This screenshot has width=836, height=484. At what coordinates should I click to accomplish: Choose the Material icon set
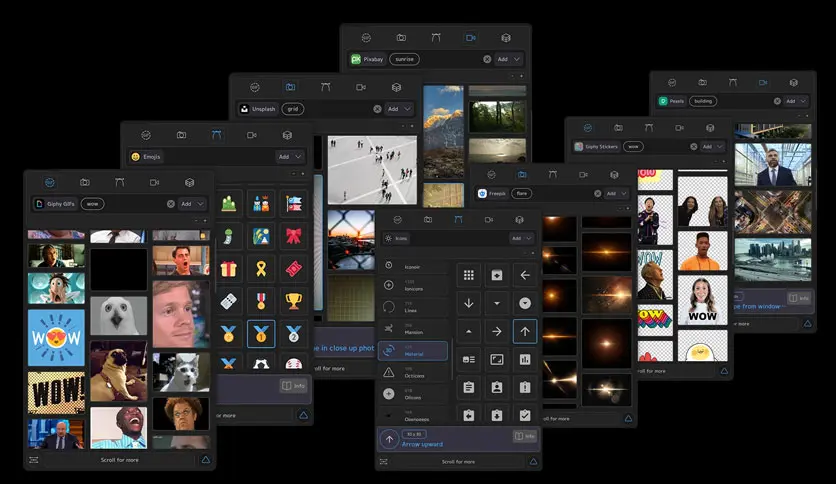[413, 351]
